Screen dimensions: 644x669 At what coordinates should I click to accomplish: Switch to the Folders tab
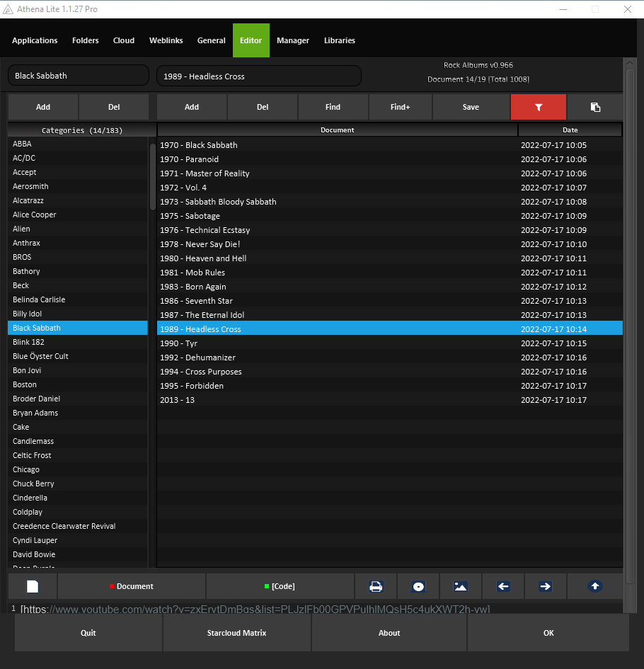(86, 40)
